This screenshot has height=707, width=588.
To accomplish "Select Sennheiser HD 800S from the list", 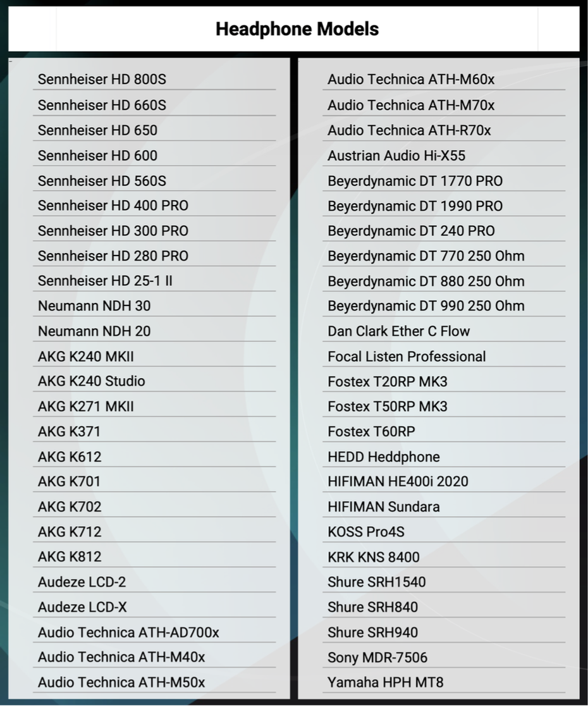I will tap(102, 80).
